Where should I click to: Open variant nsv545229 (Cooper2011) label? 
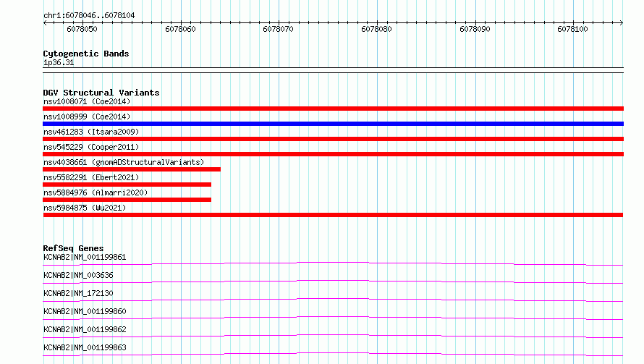(x=91, y=147)
